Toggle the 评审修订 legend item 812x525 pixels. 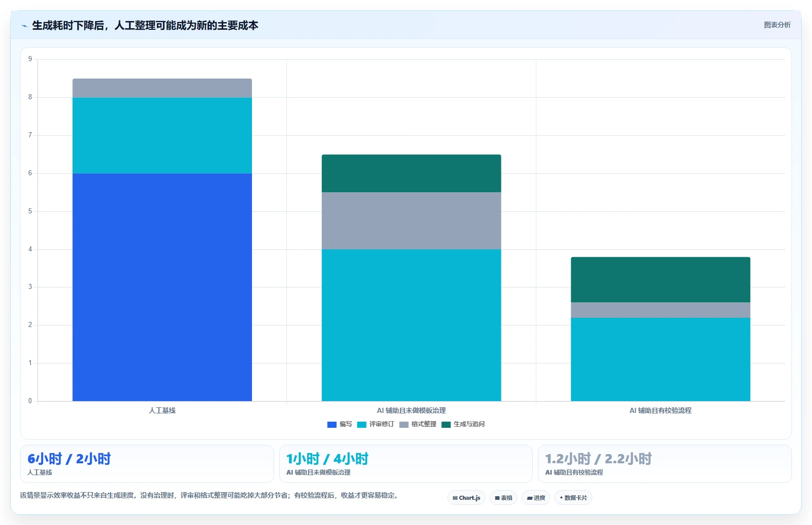tap(375, 424)
